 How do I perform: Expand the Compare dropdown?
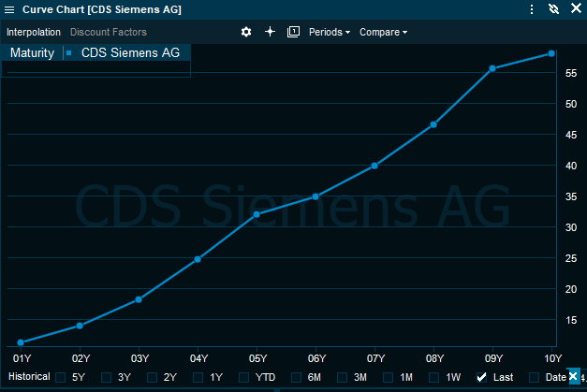pyautogui.click(x=383, y=32)
